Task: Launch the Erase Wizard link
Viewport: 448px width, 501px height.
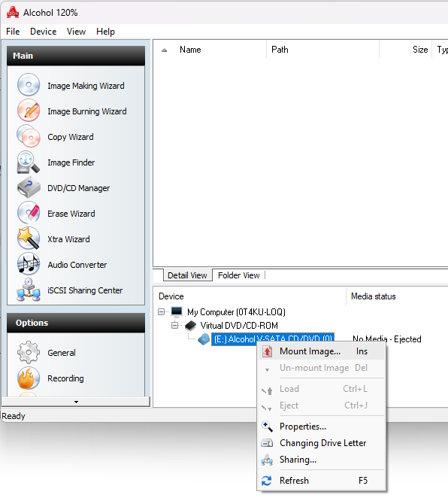Action: [71, 214]
